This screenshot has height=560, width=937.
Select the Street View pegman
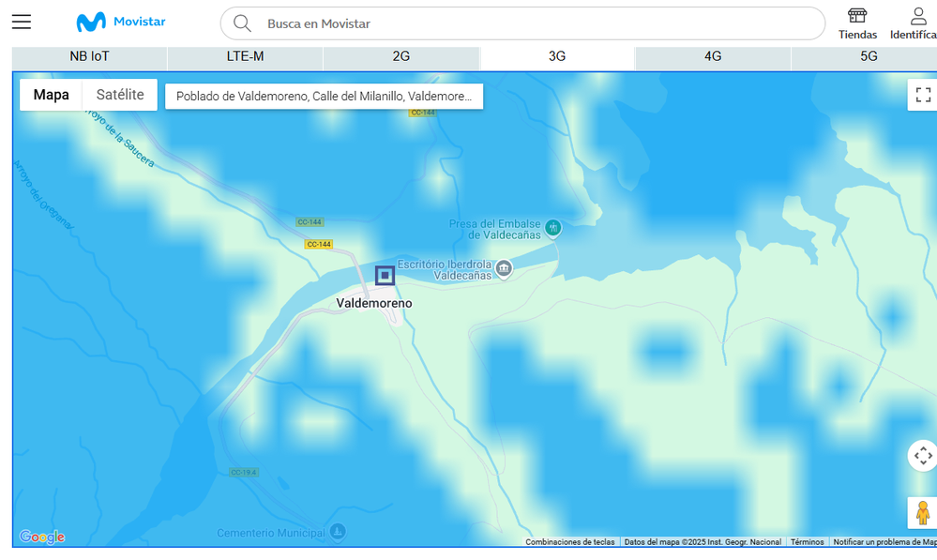coord(923,513)
